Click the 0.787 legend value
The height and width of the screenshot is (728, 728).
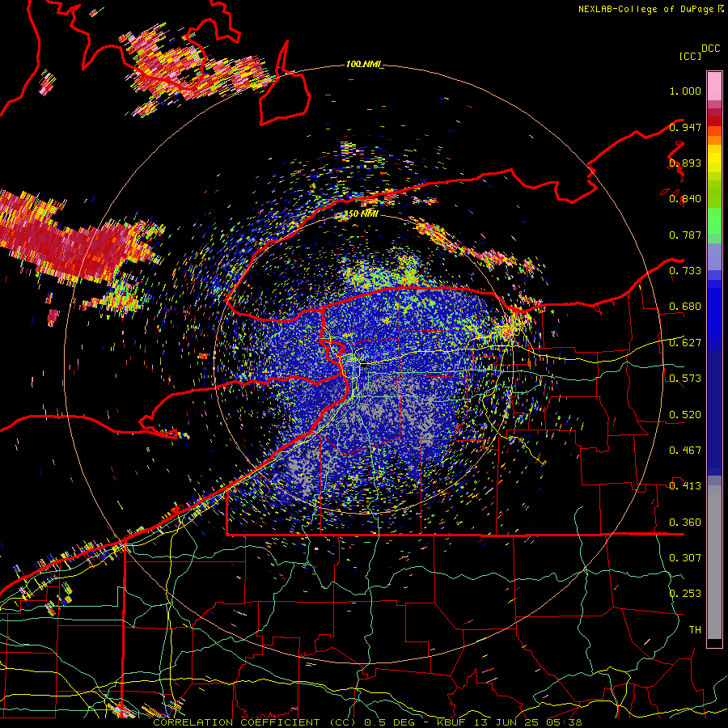point(685,235)
